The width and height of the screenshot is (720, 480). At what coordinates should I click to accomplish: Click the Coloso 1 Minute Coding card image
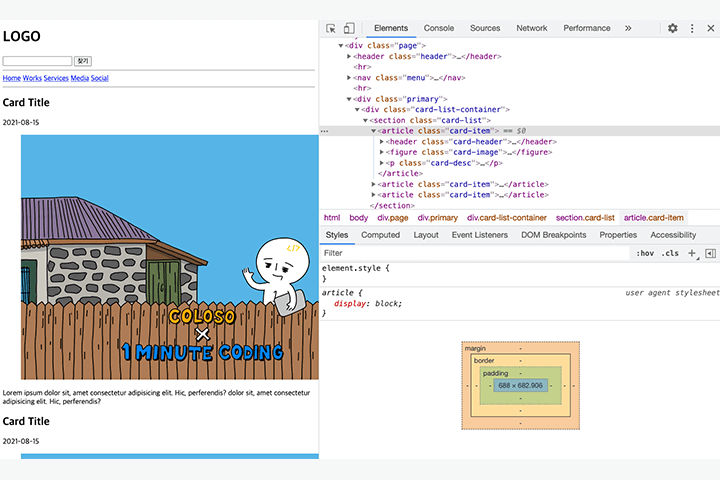coord(170,257)
